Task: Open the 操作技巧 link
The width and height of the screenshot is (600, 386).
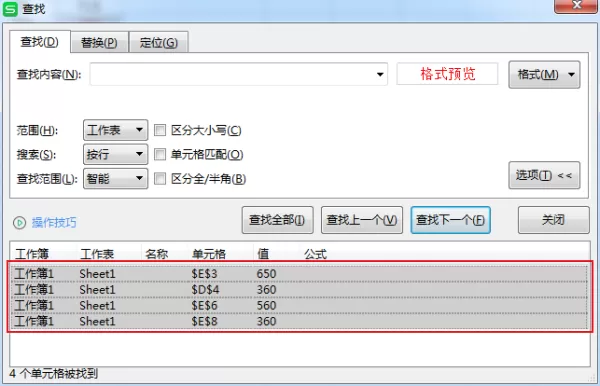Action: tap(54, 223)
